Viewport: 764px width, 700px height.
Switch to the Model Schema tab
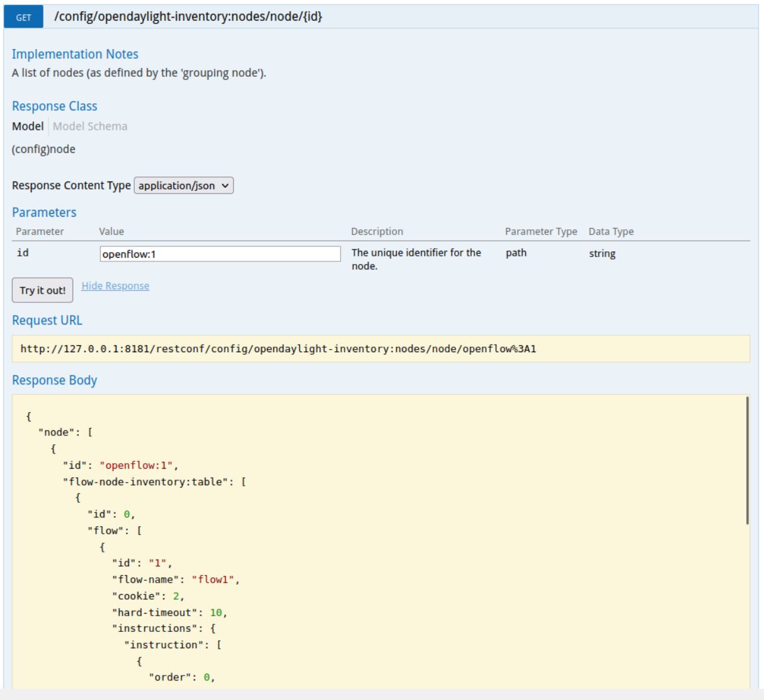90,126
